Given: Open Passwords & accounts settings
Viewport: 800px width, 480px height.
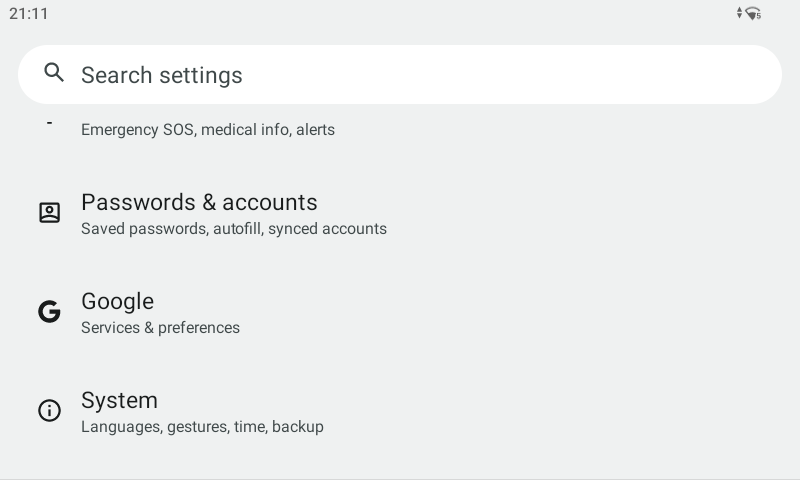Looking at the screenshot, I should pyautogui.click(x=199, y=203).
